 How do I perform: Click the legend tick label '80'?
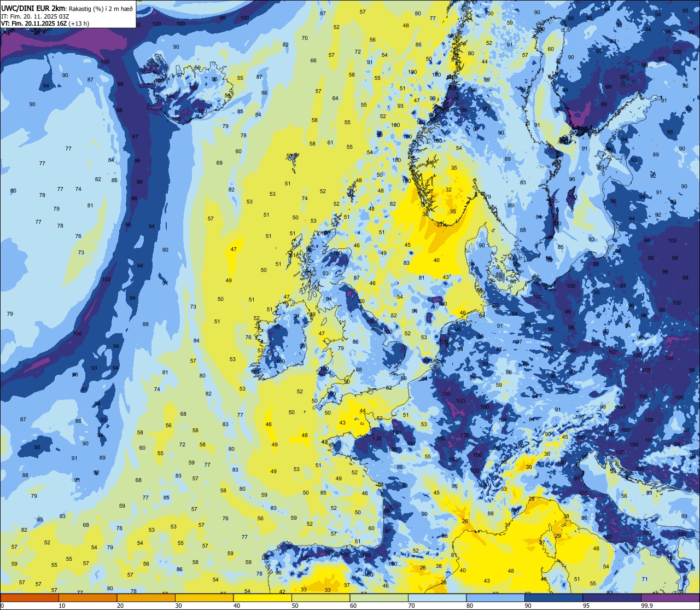pyautogui.click(x=470, y=606)
